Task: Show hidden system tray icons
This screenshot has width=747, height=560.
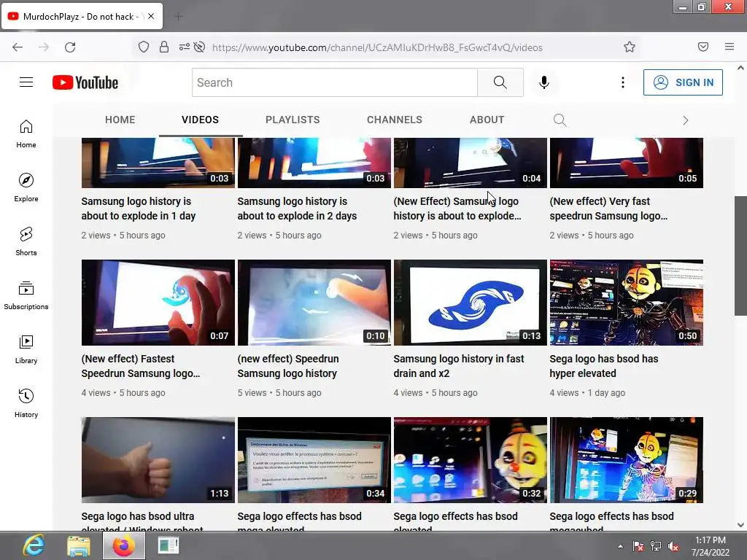Action: 620,546
